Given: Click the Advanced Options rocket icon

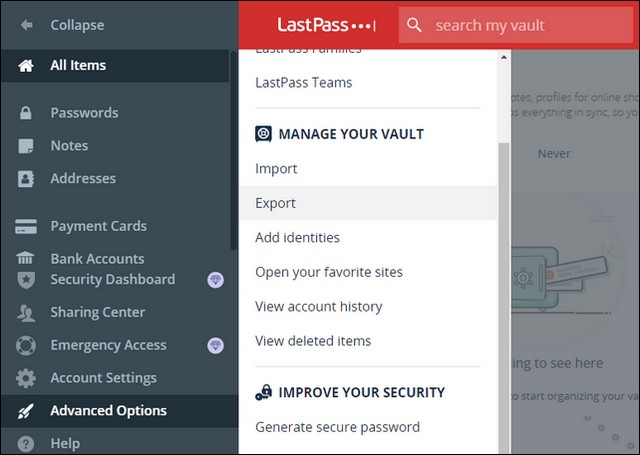Looking at the screenshot, I should coord(26,411).
